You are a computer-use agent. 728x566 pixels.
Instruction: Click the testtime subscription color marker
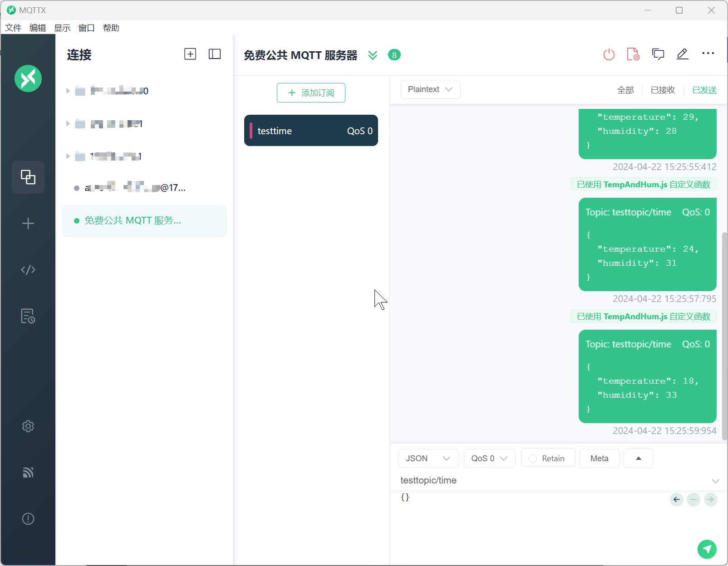coord(251,131)
